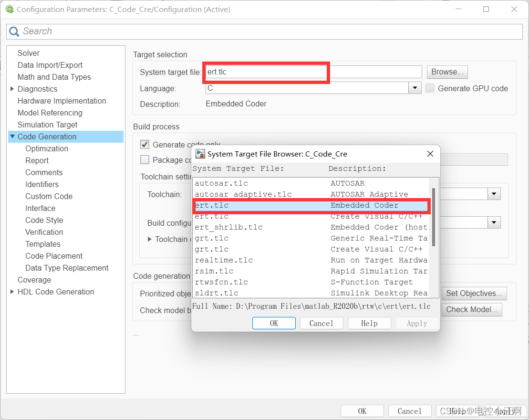Confirm with OK in the file browser dialog
The width and height of the screenshot is (529, 420).
click(274, 323)
